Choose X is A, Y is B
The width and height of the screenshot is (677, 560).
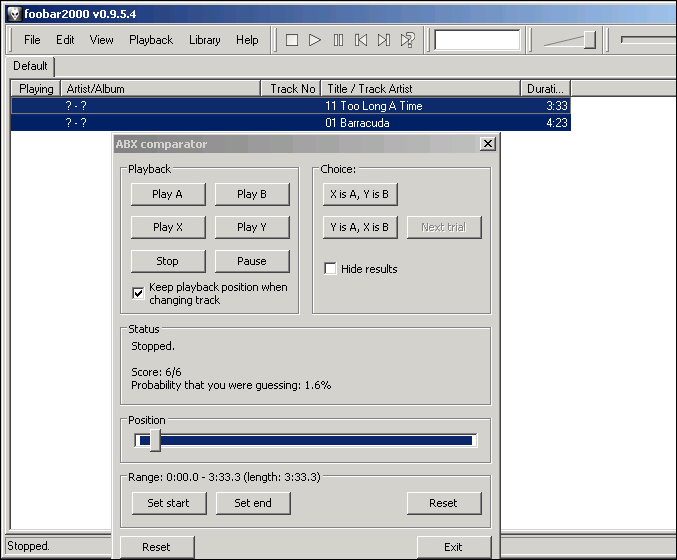coord(360,194)
